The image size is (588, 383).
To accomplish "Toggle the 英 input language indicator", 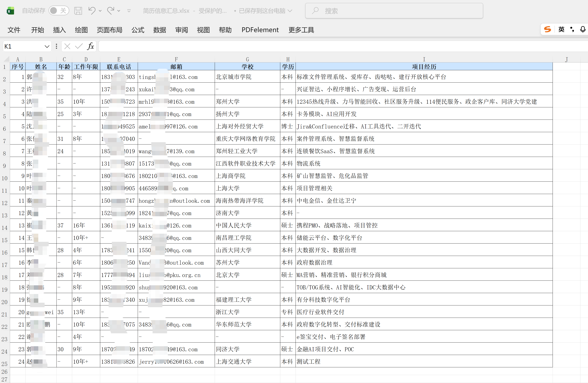I will (561, 29).
